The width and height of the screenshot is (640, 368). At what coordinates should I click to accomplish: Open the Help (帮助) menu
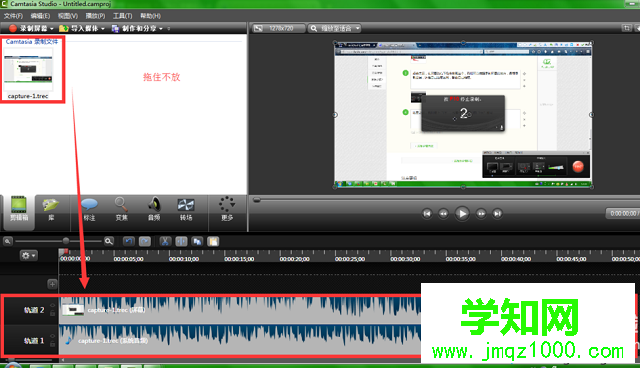[x=150, y=16]
